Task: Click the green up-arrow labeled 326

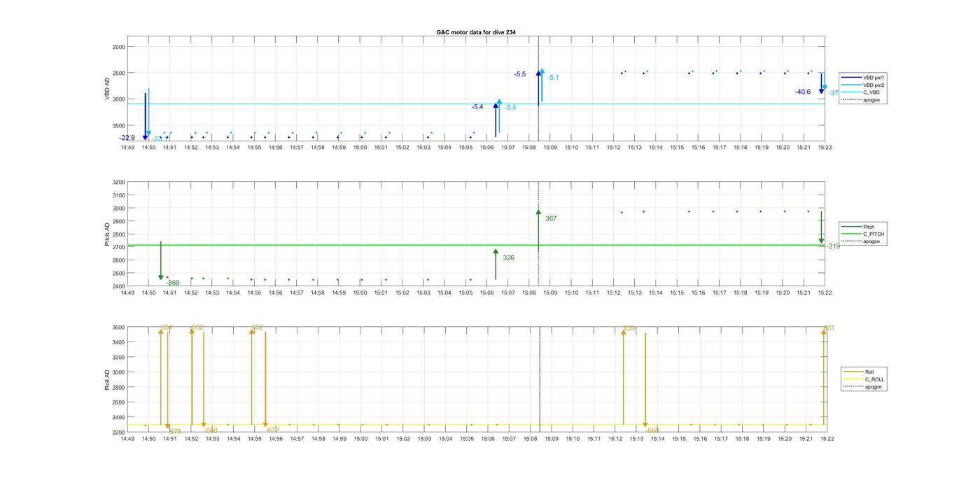Action: click(496, 264)
